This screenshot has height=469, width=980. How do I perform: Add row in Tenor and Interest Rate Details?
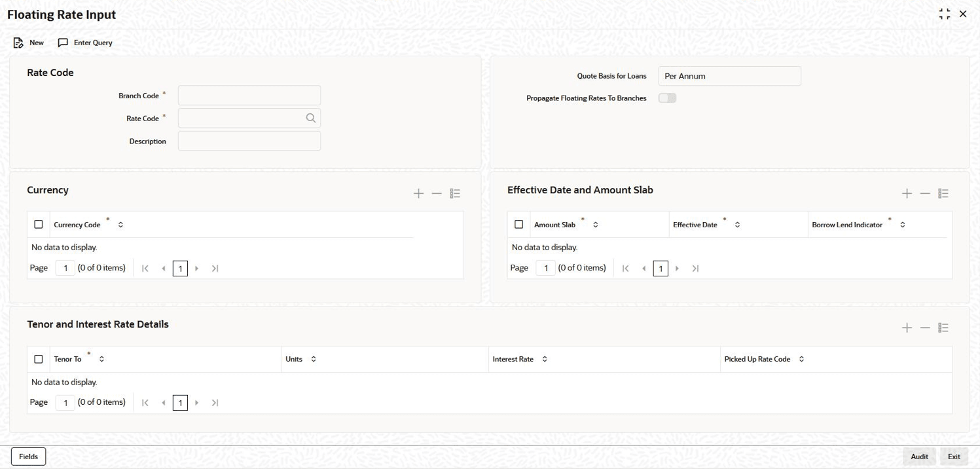[x=907, y=328]
